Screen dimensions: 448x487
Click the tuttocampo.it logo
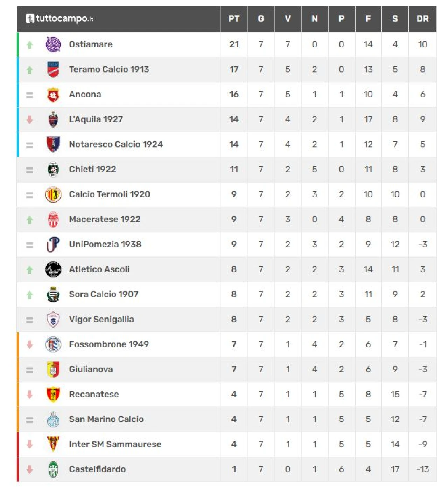pos(59,19)
